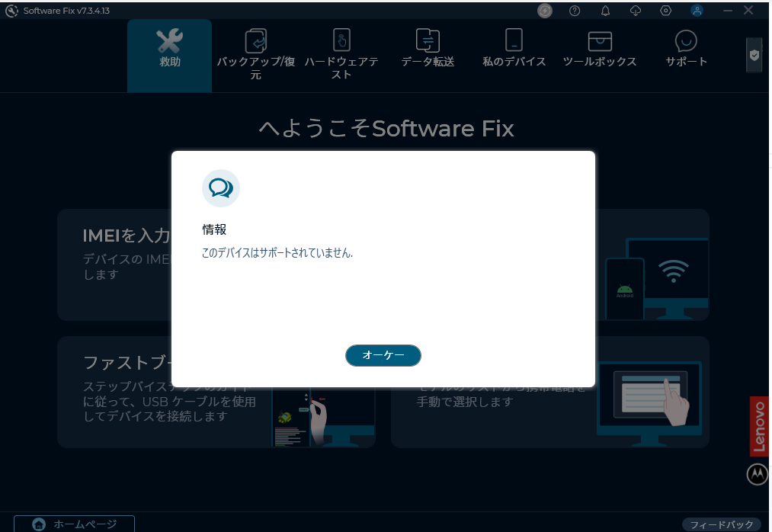Click the Lenovo logo badge
Screen dimensions: 772x532
(758, 426)
